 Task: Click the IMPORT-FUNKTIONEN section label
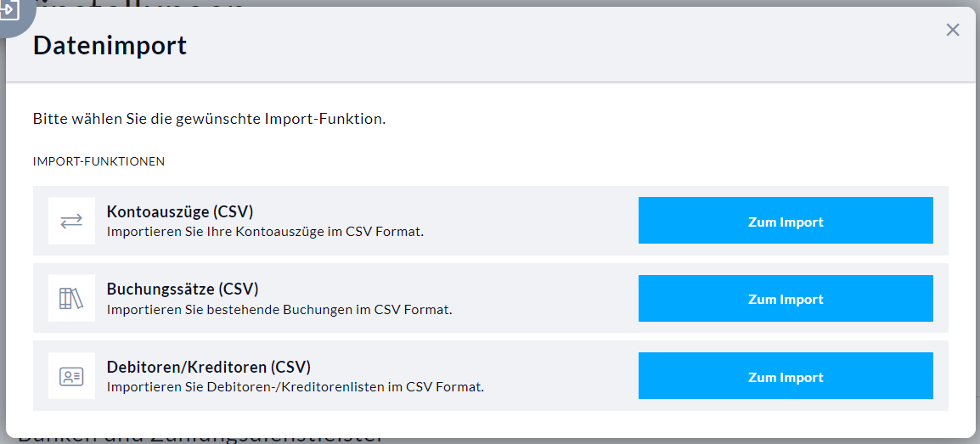99,162
